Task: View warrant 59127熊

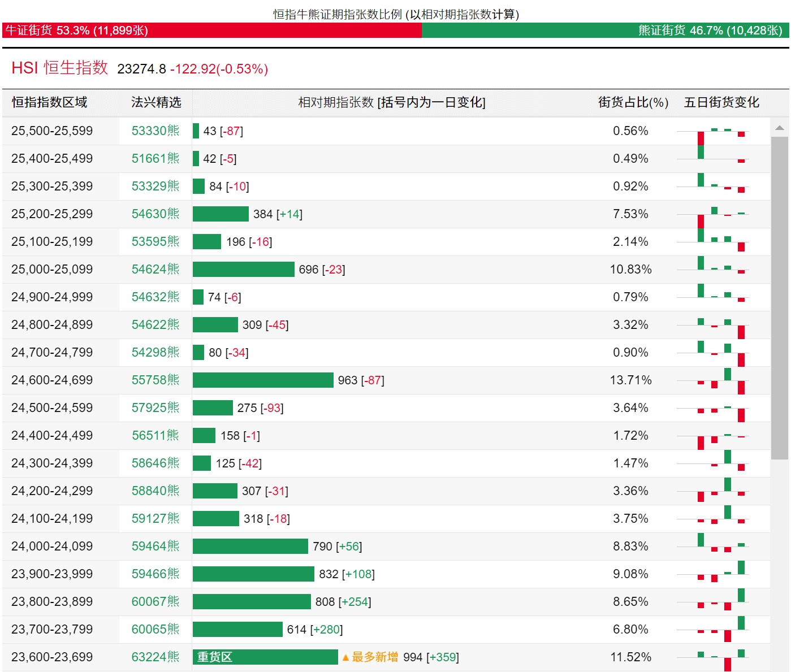Action: coord(155,518)
